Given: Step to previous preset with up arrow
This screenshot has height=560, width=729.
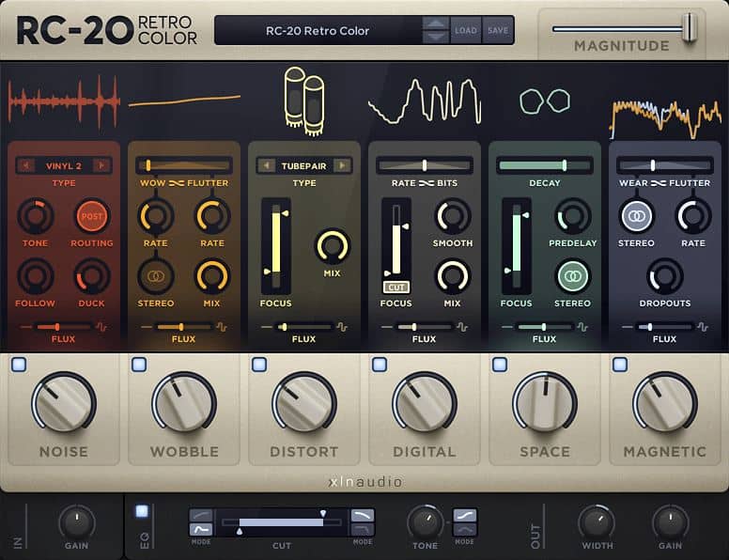Looking at the screenshot, I should tap(436, 23).
